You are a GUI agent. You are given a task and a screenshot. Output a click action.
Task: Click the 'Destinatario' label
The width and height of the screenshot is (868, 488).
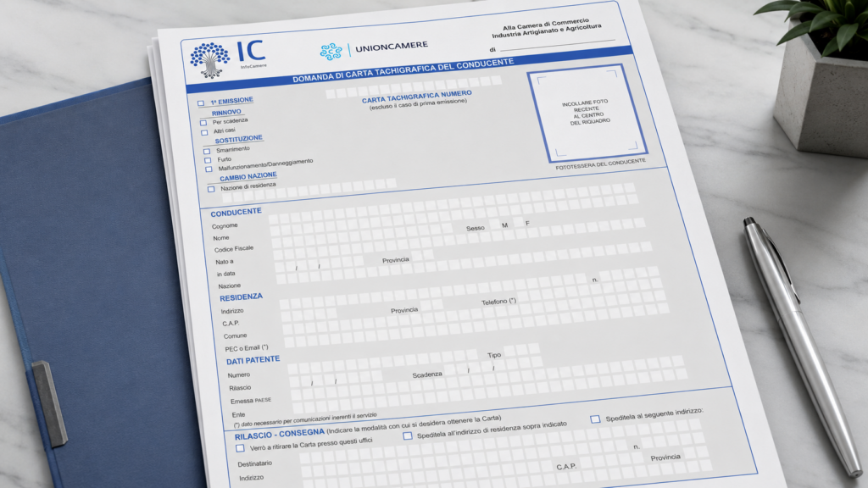tap(254, 463)
